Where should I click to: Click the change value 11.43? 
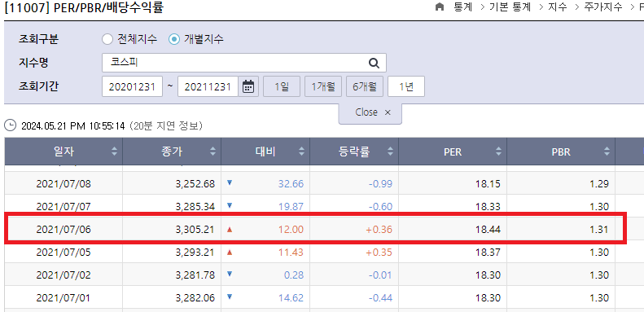[291, 252]
